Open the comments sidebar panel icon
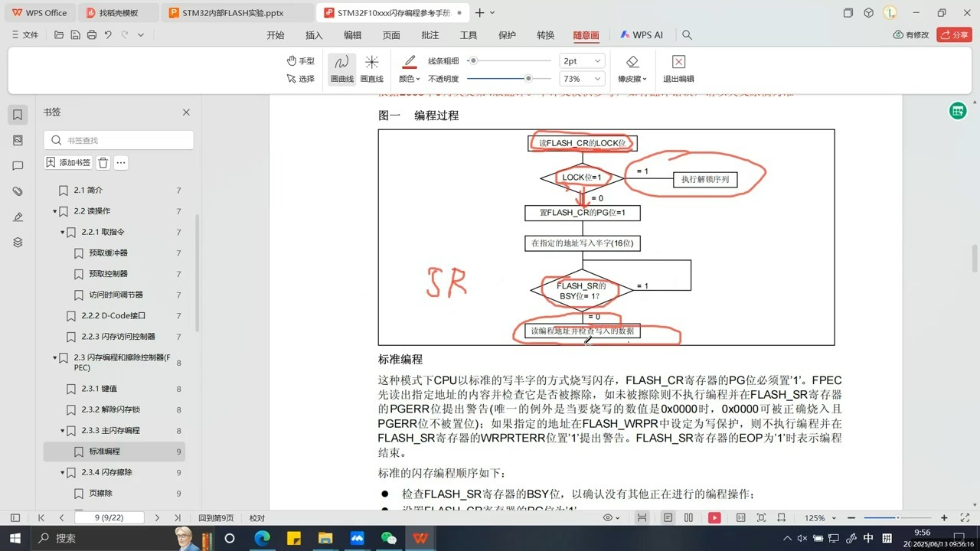The width and height of the screenshot is (980, 551). [18, 166]
